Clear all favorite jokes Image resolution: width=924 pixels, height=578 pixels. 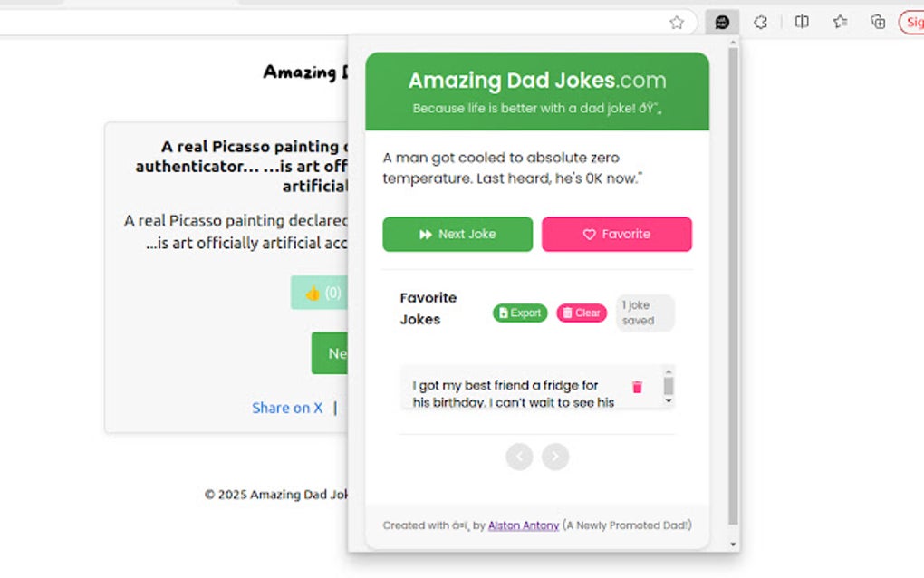coord(582,313)
